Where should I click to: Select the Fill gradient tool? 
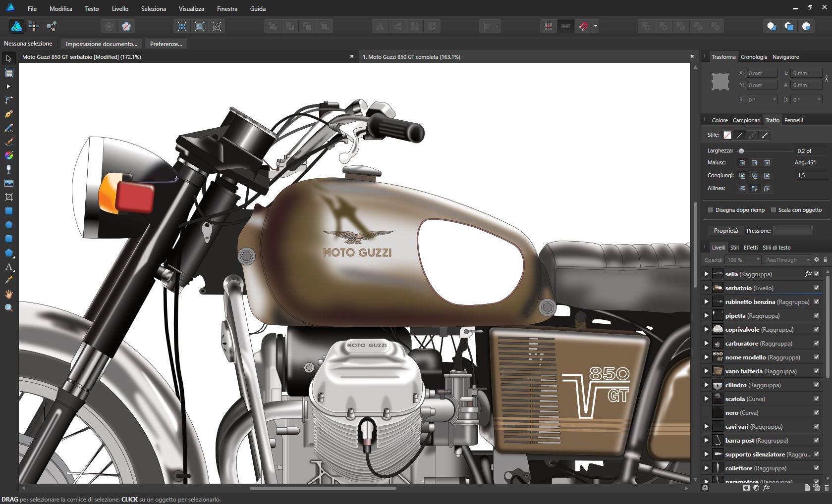click(8, 155)
